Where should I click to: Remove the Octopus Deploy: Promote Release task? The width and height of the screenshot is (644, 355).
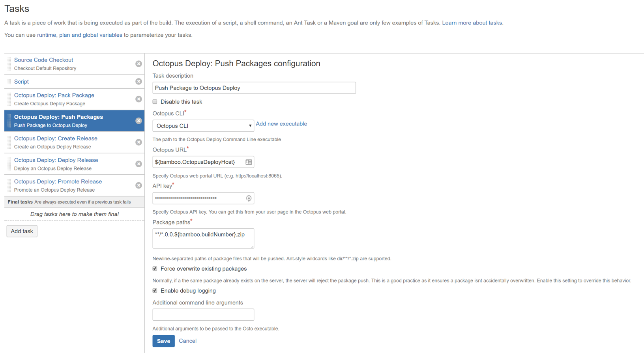[139, 185]
